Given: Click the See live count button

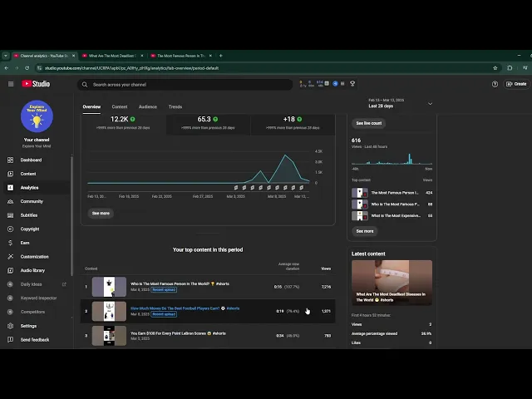Looking at the screenshot, I should 369,123.
